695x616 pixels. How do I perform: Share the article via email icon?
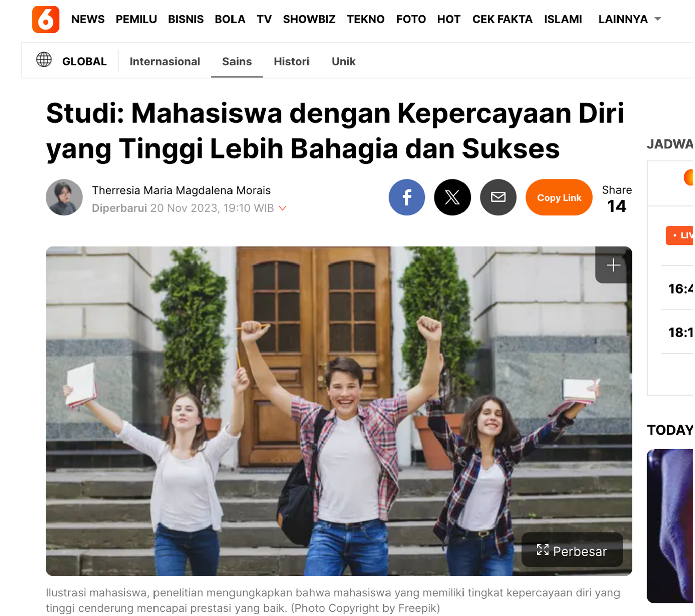499,198
